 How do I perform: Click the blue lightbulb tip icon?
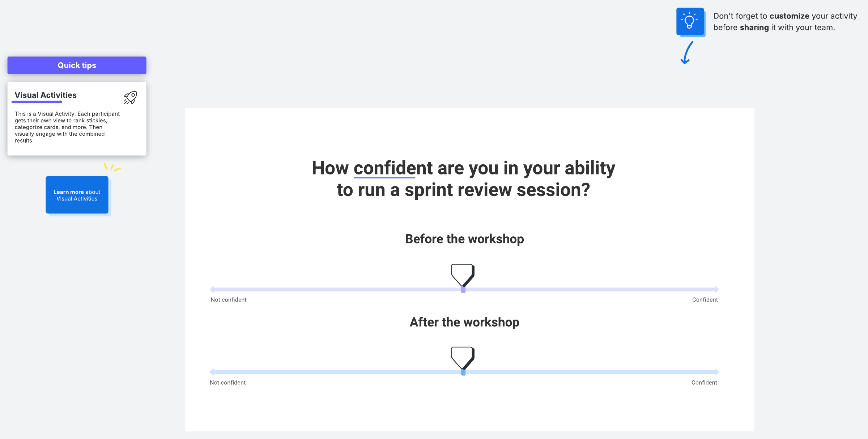pos(690,21)
